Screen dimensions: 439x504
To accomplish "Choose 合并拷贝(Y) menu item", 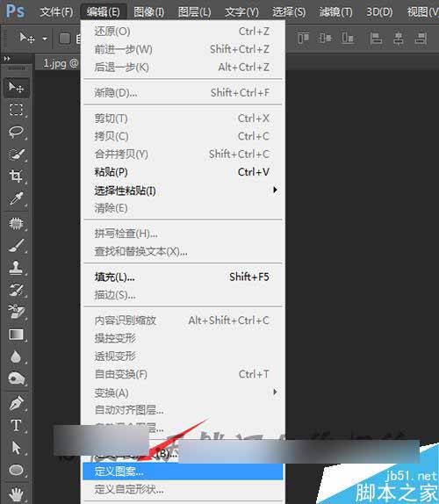I will tap(183, 155).
